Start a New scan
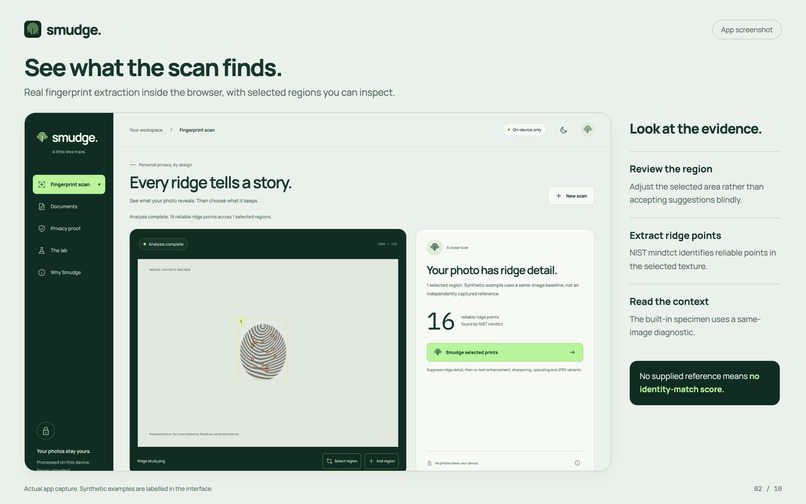 [571, 196]
